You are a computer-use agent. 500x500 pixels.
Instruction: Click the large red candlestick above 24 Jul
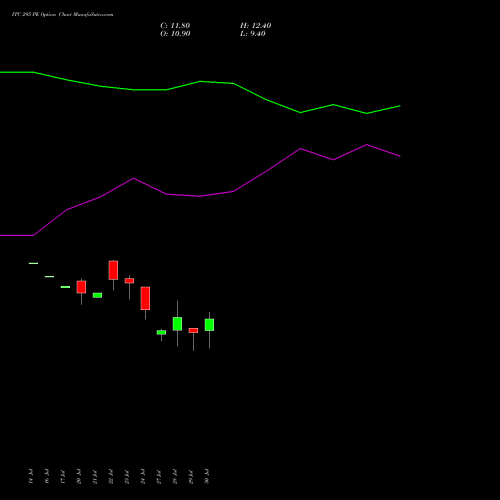click(145, 298)
